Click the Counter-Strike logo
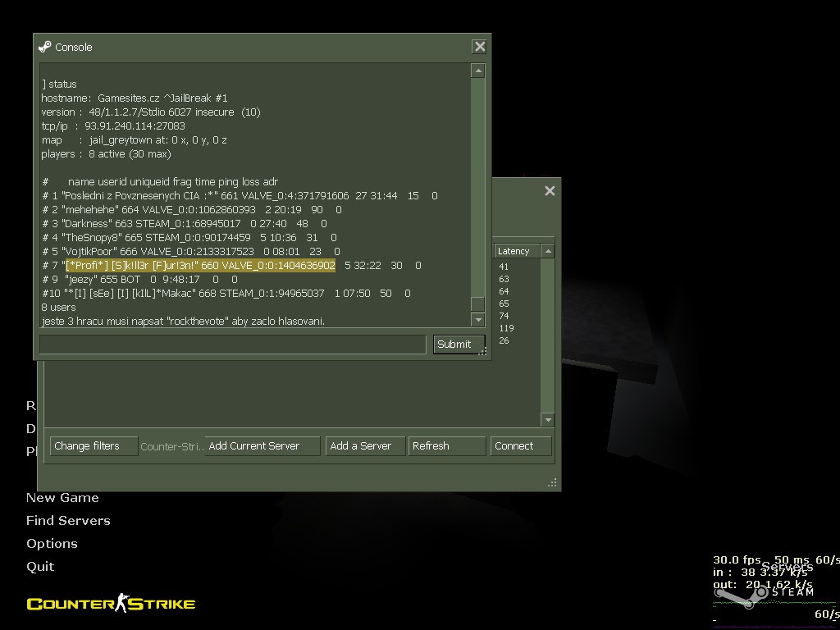This screenshot has height=630, width=840. 111,604
